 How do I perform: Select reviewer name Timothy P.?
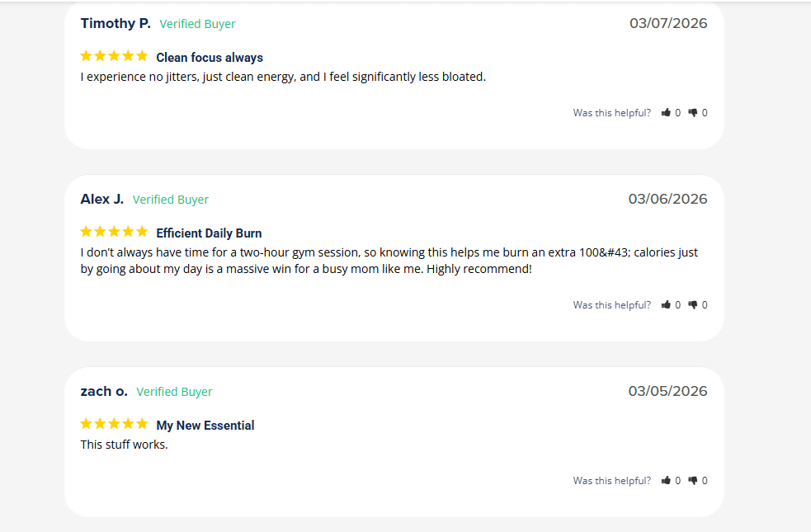click(116, 24)
